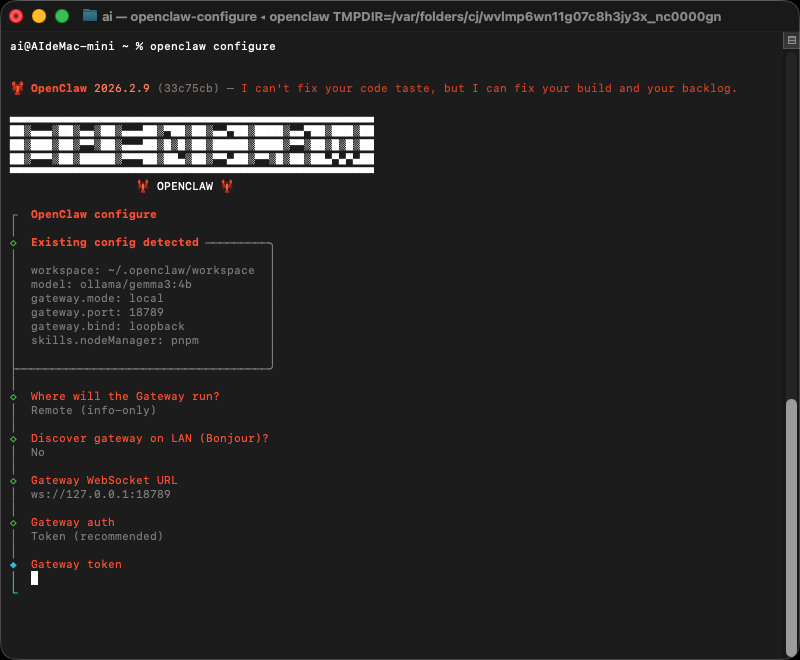Click the folder proxy icon in title bar
This screenshot has height=660, width=800.
pos(90,16)
